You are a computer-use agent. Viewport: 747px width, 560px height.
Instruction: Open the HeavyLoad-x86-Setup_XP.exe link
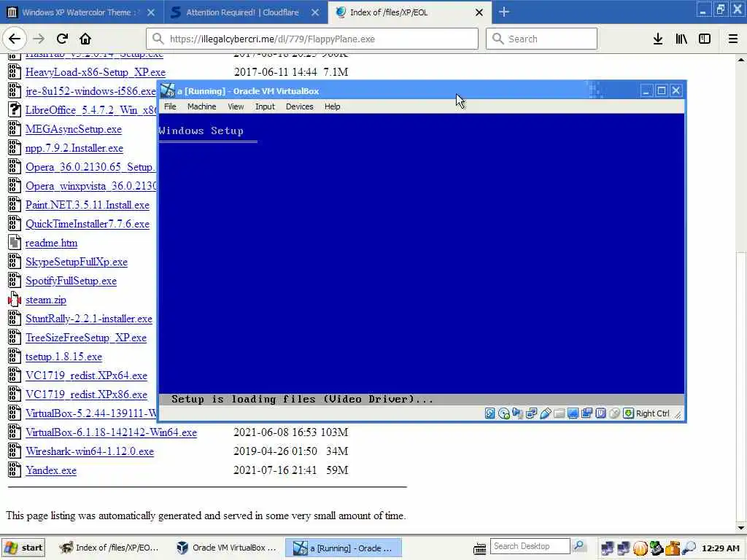[x=96, y=72]
